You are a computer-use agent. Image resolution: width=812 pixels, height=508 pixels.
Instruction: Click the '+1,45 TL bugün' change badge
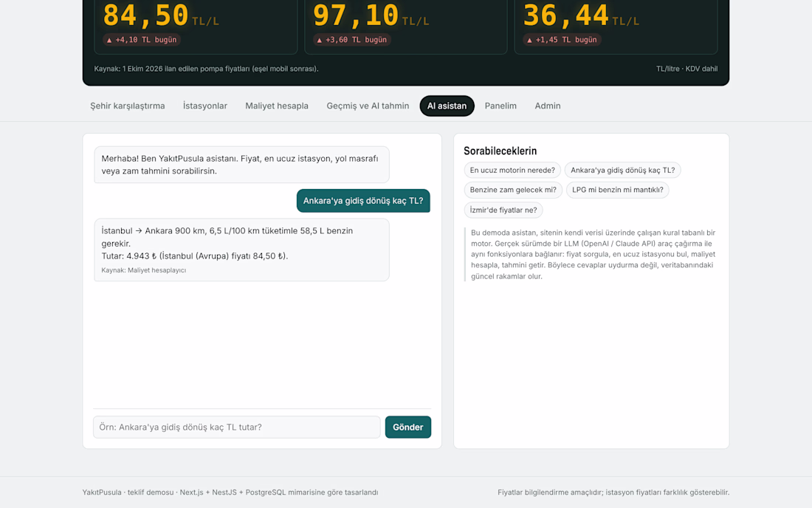click(562, 40)
